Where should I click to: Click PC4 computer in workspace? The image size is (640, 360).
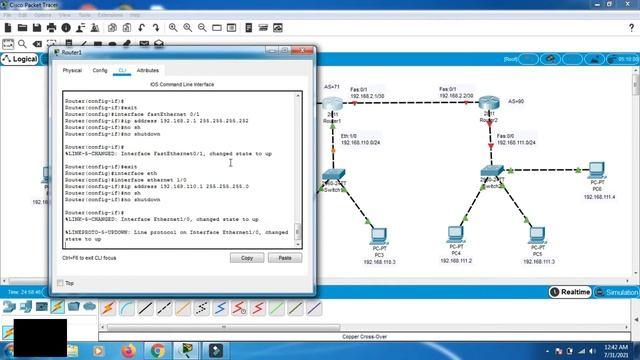(x=456, y=234)
